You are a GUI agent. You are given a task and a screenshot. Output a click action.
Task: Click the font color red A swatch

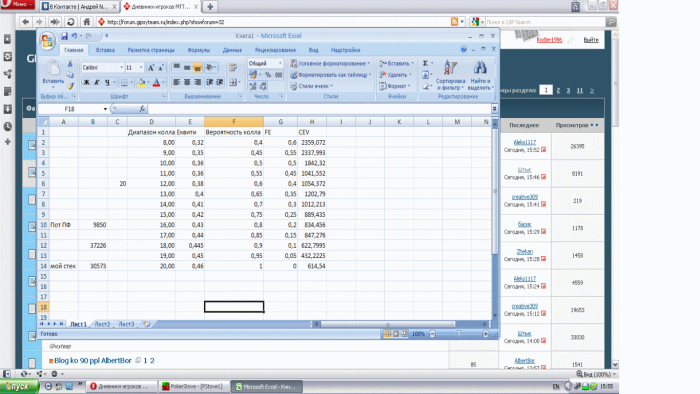156,83
